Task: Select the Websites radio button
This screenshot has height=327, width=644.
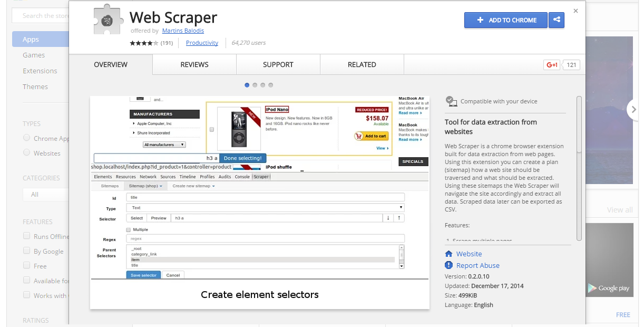Action: coord(26,152)
